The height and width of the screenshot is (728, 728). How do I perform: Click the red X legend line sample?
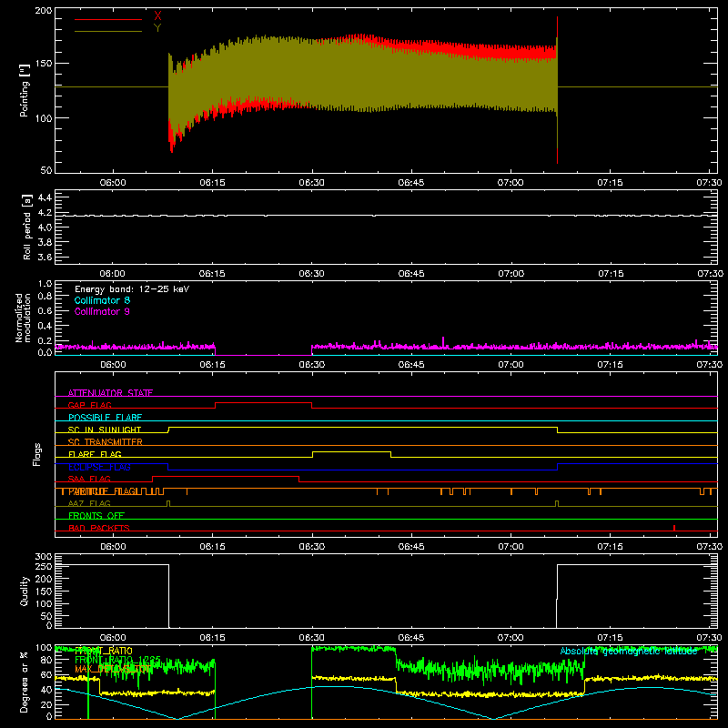(x=108, y=19)
